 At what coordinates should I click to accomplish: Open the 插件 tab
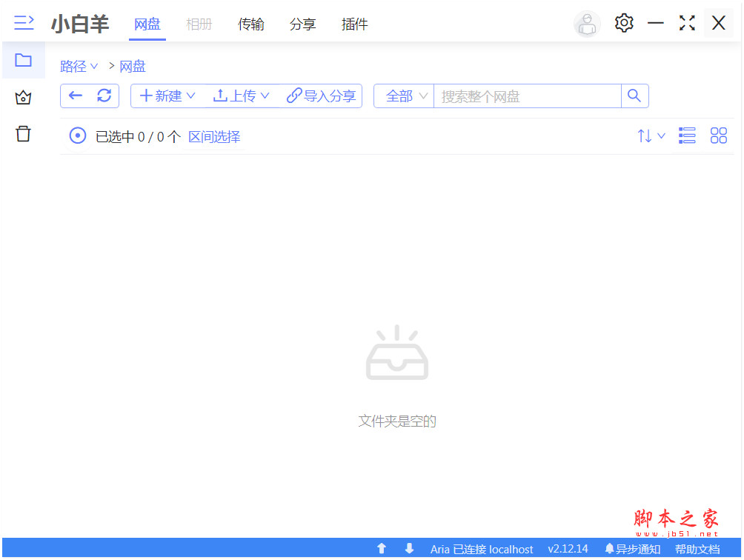click(x=354, y=24)
